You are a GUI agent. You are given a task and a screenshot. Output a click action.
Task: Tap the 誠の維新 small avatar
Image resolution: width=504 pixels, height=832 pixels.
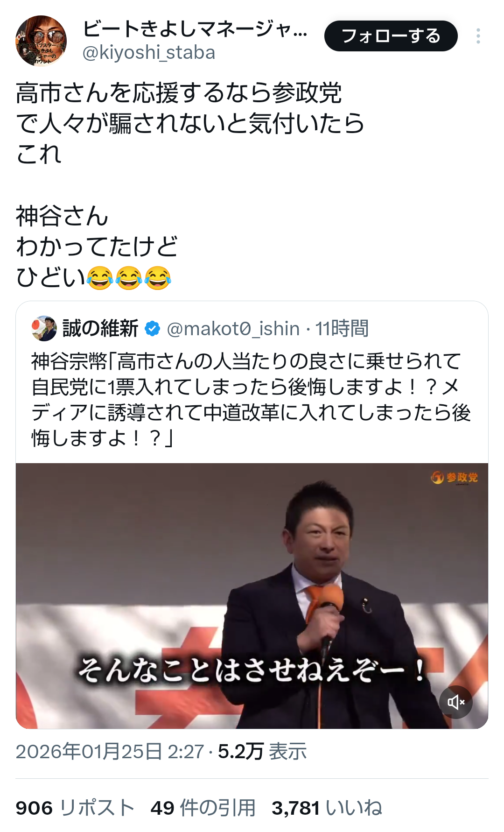(44, 329)
